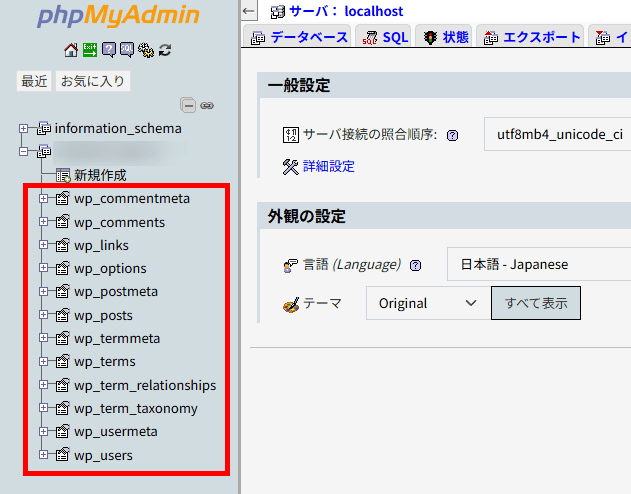Click database icon beside information_schema
The width and height of the screenshot is (631, 494).
pos(44,128)
